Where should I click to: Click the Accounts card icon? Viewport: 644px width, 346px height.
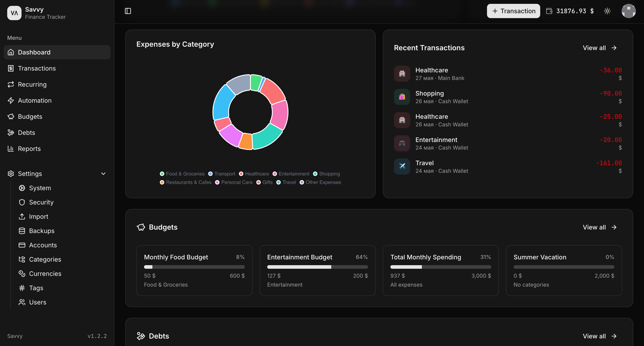[x=22, y=245]
